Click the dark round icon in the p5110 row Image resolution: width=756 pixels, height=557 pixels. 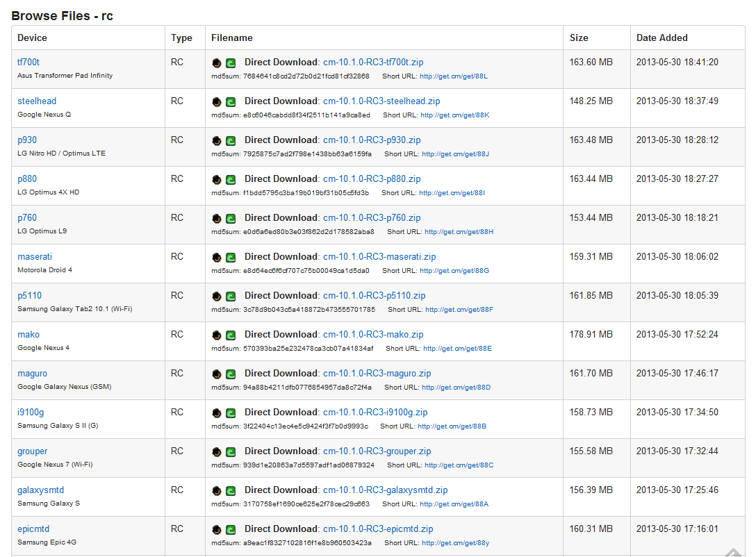[217, 297]
